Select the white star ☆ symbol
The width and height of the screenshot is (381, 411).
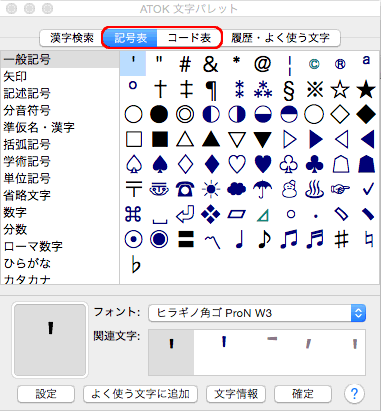pyautogui.click(x=340, y=89)
